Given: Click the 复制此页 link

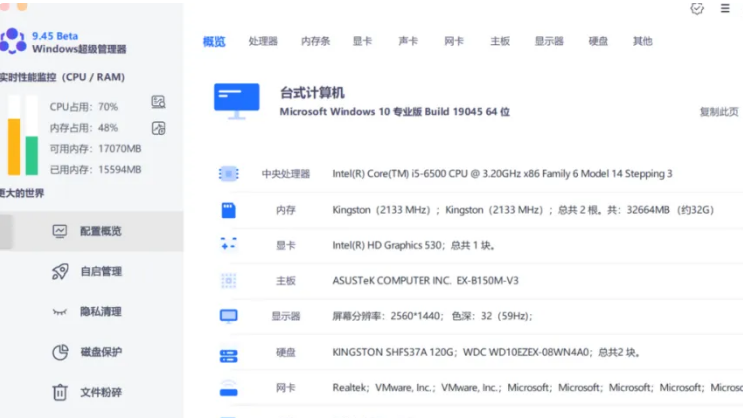Looking at the screenshot, I should [718, 112].
